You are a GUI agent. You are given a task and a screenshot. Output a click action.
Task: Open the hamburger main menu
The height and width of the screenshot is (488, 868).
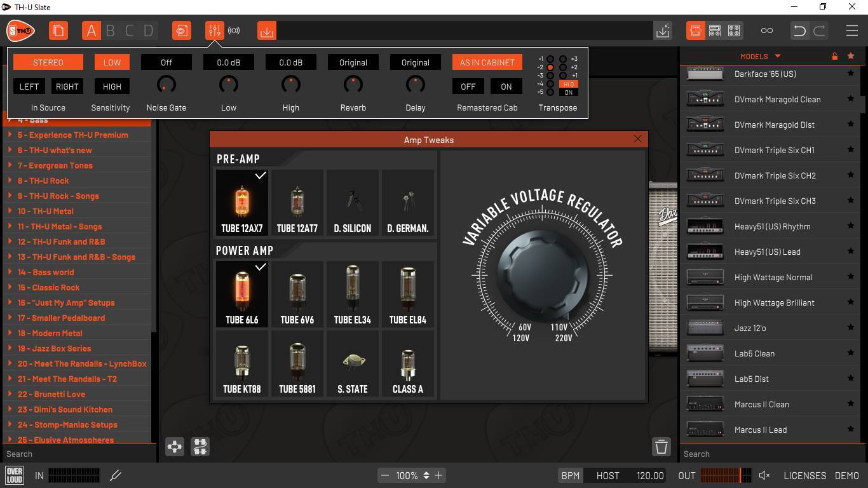click(852, 30)
